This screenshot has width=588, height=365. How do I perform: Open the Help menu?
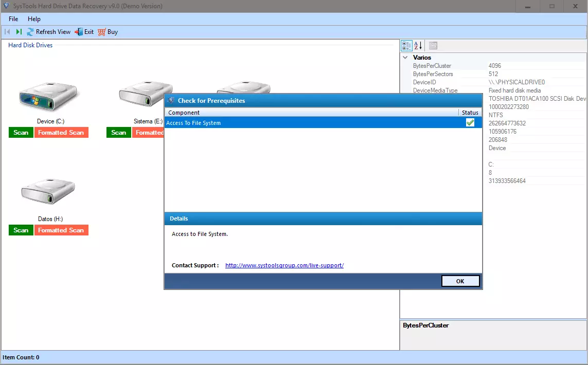pos(34,19)
